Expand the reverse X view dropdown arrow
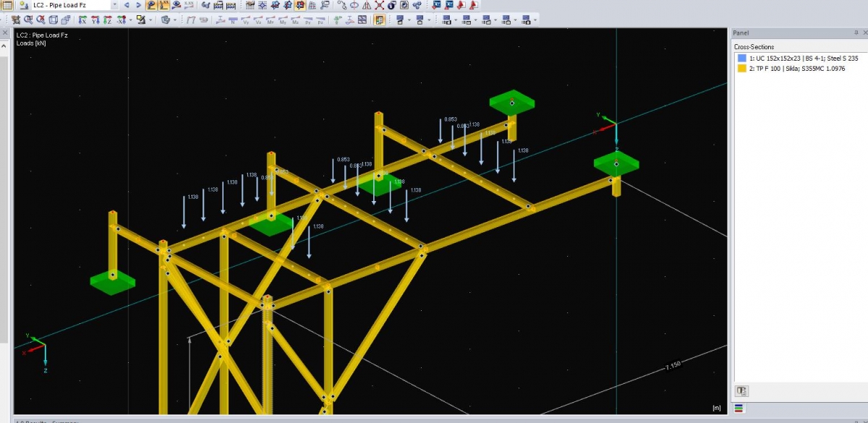This screenshot has width=868, height=423. tap(130, 20)
